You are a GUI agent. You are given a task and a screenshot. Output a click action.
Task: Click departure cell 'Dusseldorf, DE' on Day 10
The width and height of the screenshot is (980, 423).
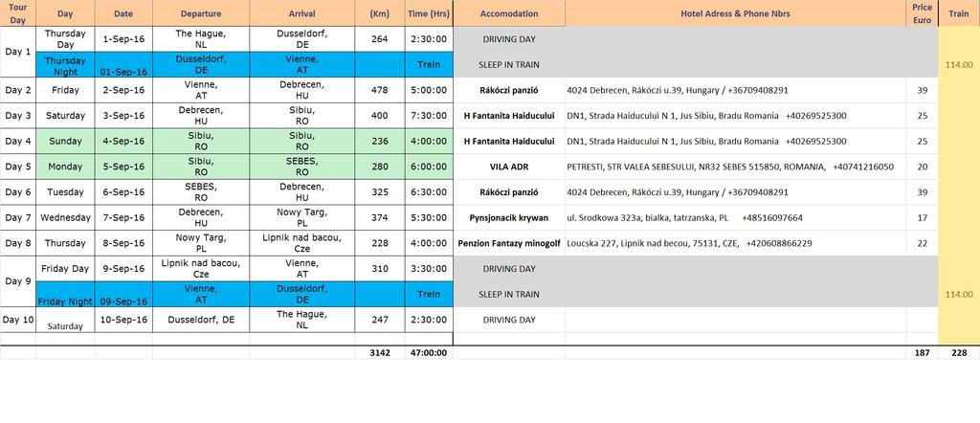point(201,320)
